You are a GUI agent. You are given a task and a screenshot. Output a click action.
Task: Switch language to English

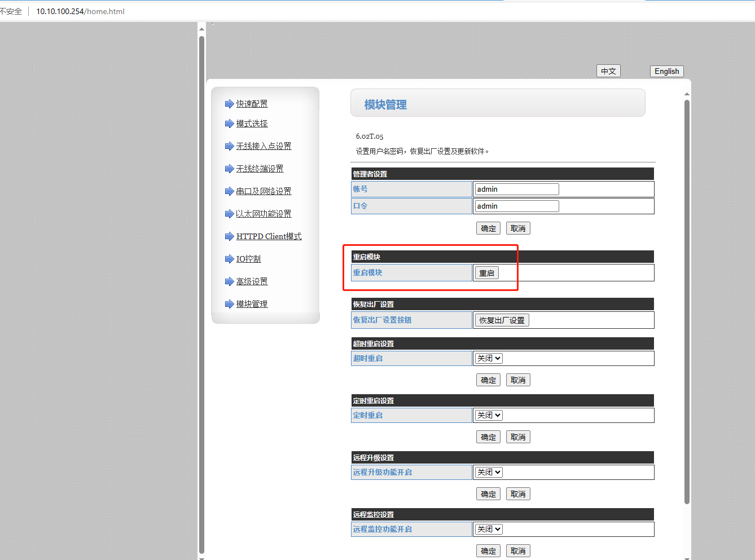[x=666, y=71]
